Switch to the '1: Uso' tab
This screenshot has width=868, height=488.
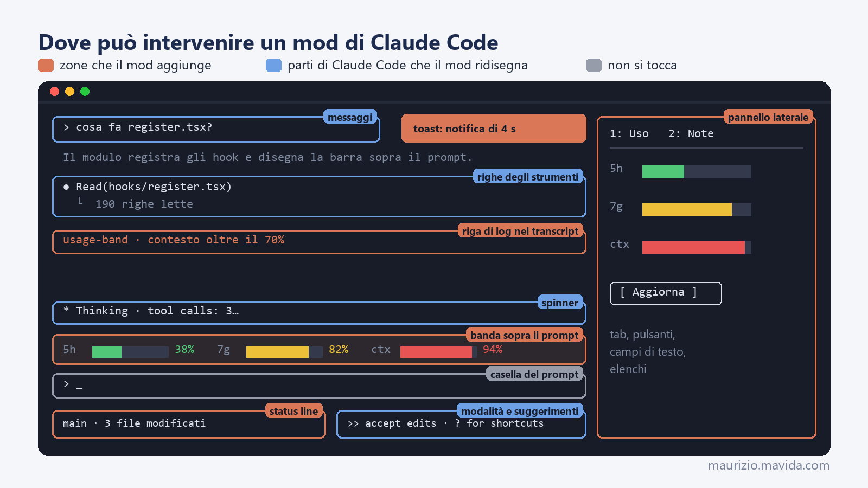[x=629, y=133]
